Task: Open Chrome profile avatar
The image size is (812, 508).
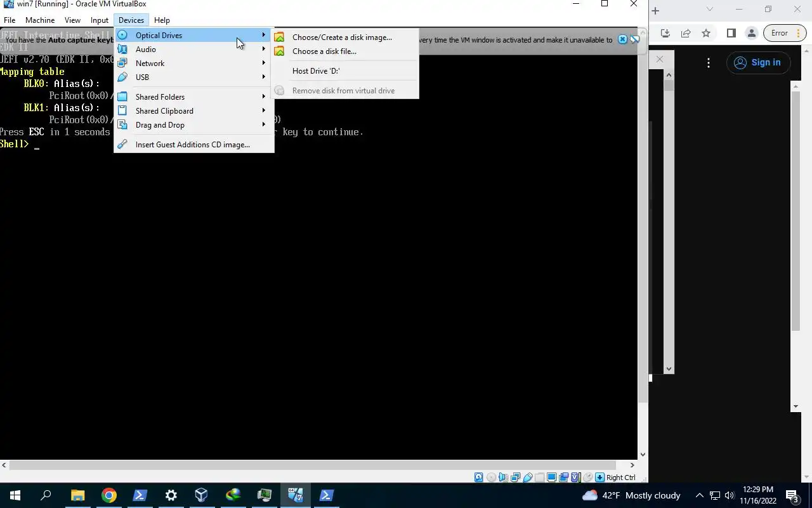Action: (x=751, y=33)
